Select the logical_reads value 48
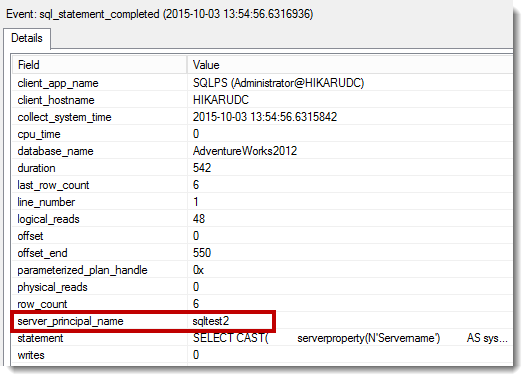The height and width of the screenshot is (381, 528). click(x=199, y=219)
